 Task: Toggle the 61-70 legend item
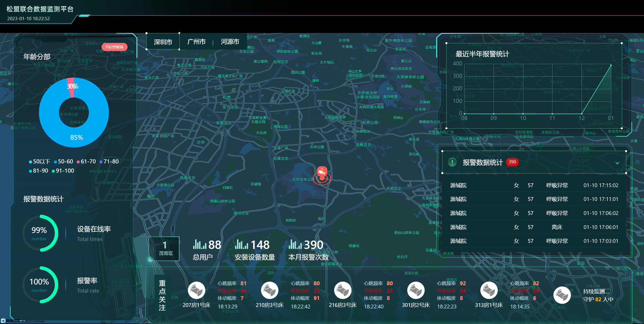pyautogui.click(x=86, y=162)
